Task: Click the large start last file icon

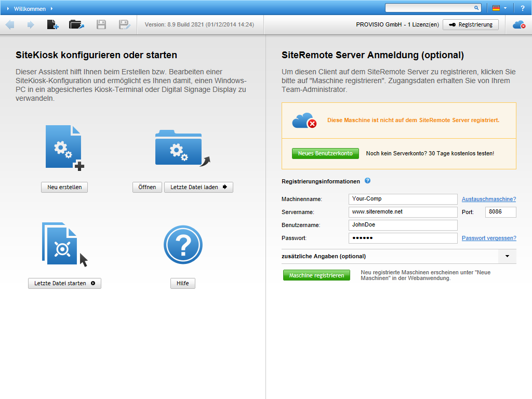Action: [x=63, y=245]
